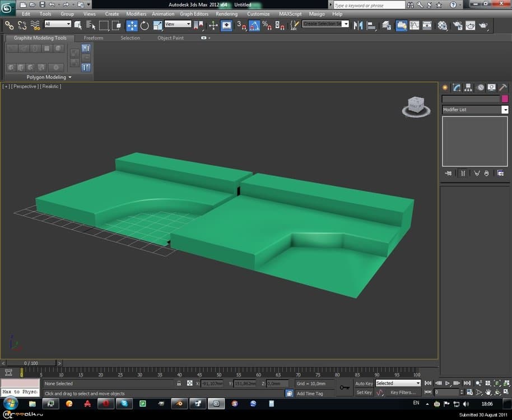This screenshot has width=512, height=420.
Task: Open the Rendering menu
Action: (x=227, y=14)
